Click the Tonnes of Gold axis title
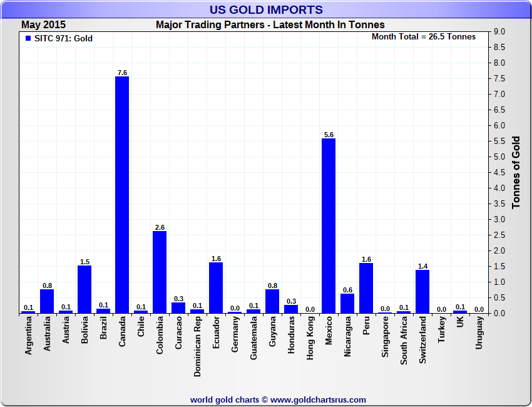 [x=516, y=172]
